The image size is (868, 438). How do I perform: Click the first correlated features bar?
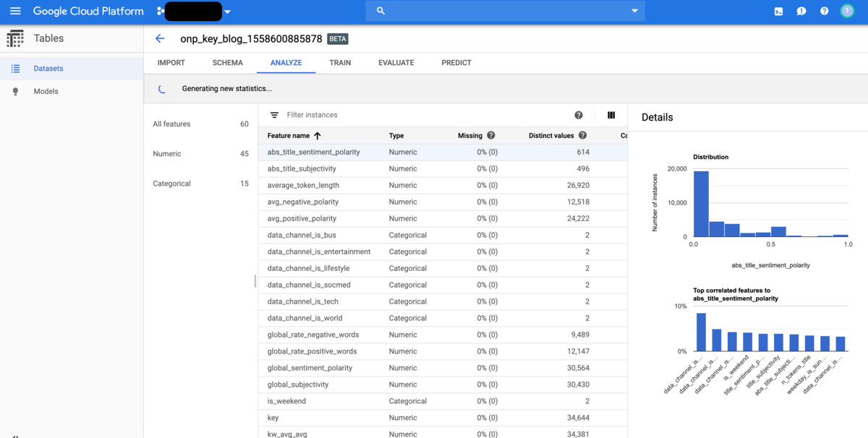click(701, 332)
